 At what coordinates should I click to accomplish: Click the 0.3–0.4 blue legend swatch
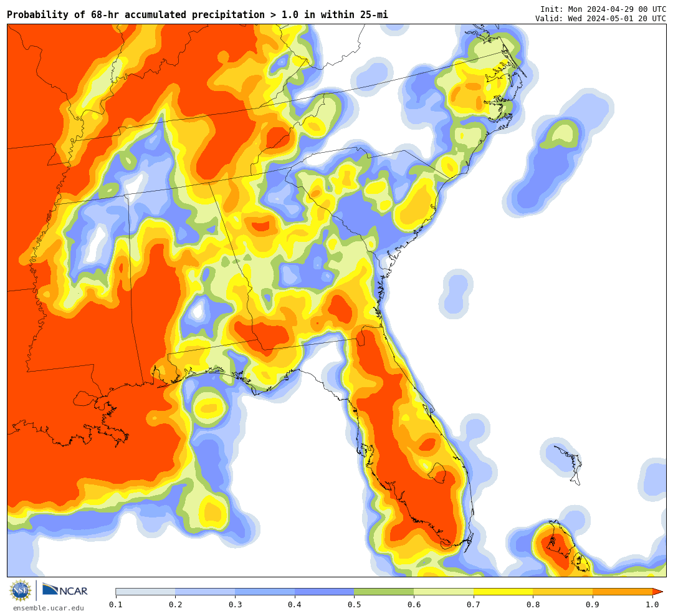point(265,592)
